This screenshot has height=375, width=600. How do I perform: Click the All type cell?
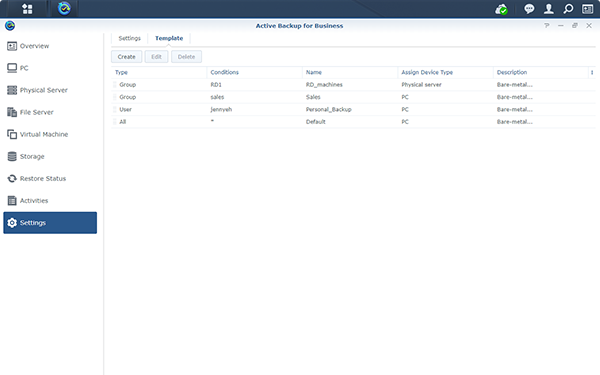tap(122, 122)
